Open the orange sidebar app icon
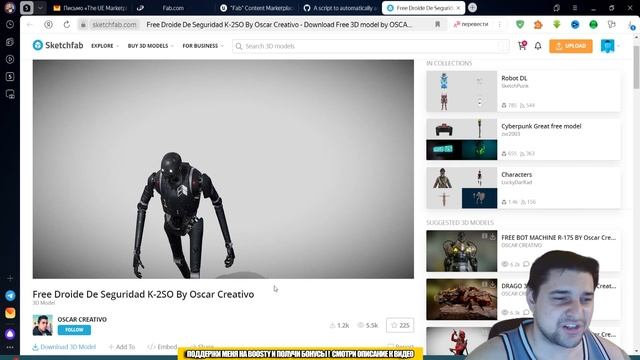Image resolution: width=640 pixels, height=360 pixels. (x=10, y=313)
